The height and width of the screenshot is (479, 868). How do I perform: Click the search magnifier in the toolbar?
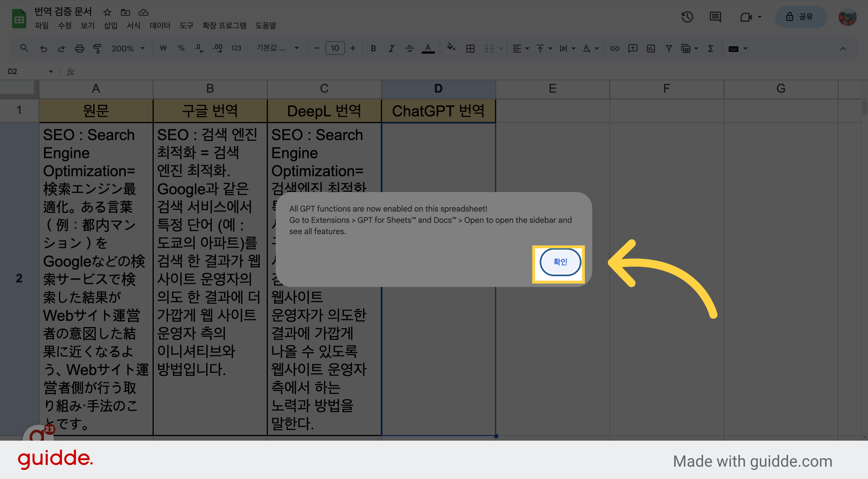click(24, 49)
